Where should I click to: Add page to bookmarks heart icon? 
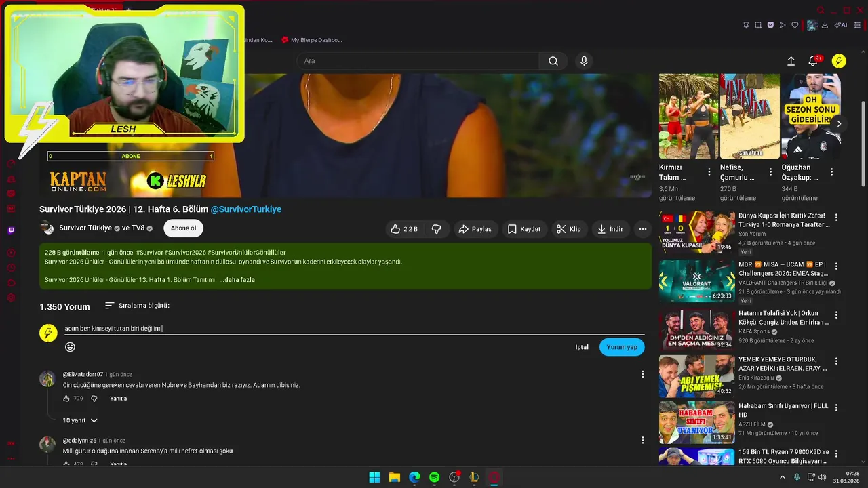[795, 25]
